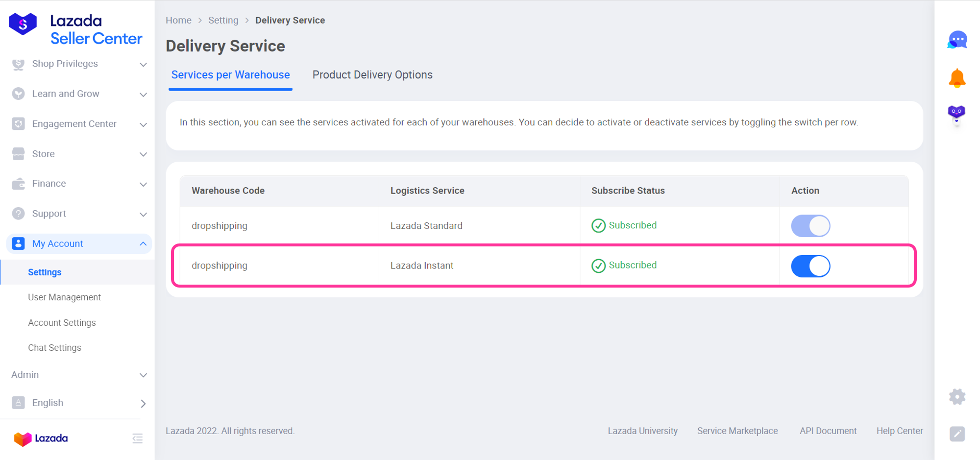The width and height of the screenshot is (980, 460).
Task: Select Settings in My Account menu
Action: [x=45, y=272]
